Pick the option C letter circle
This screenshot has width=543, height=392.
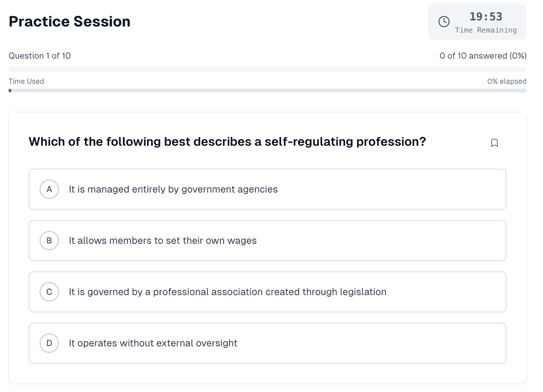point(49,292)
